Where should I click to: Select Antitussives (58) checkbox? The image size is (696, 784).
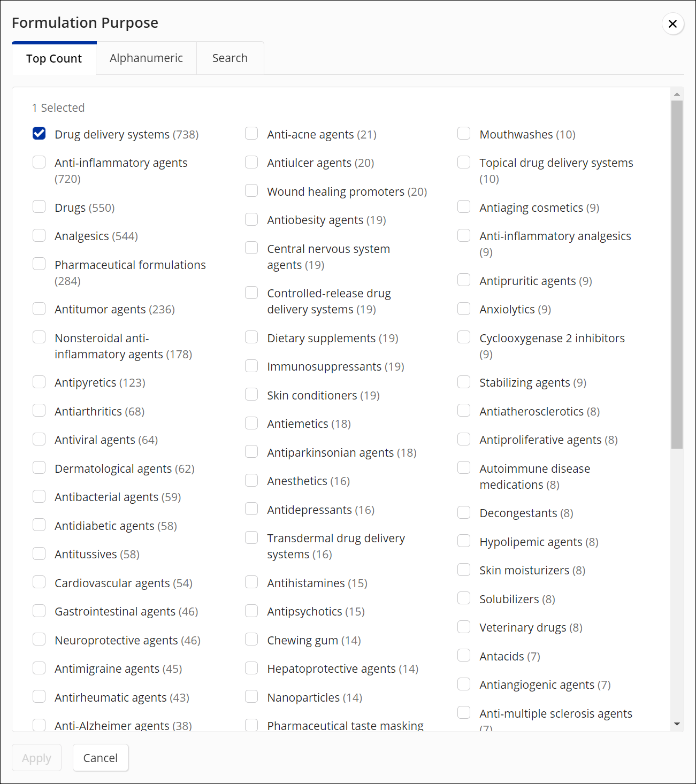coord(39,554)
